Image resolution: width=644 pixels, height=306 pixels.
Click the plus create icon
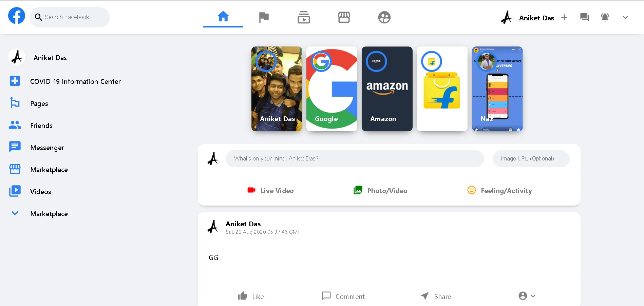click(x=564, y=17)
